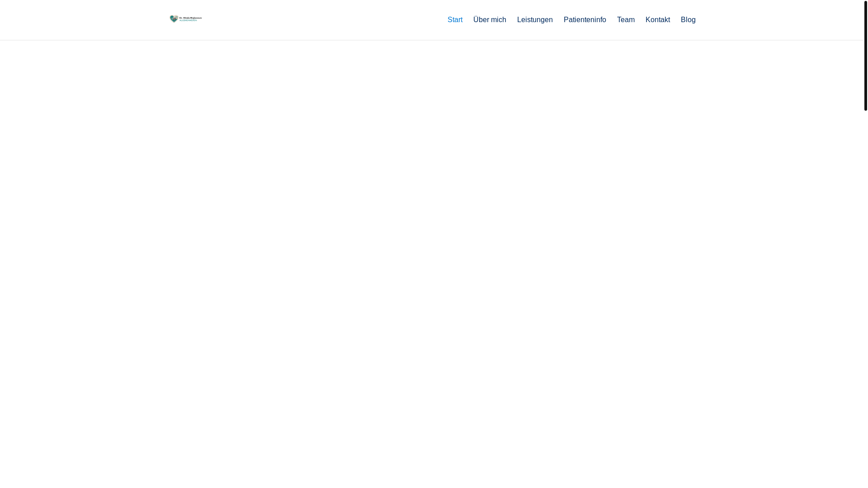
Task: Open the Leistungen menu item
Action: coord(535,20)
